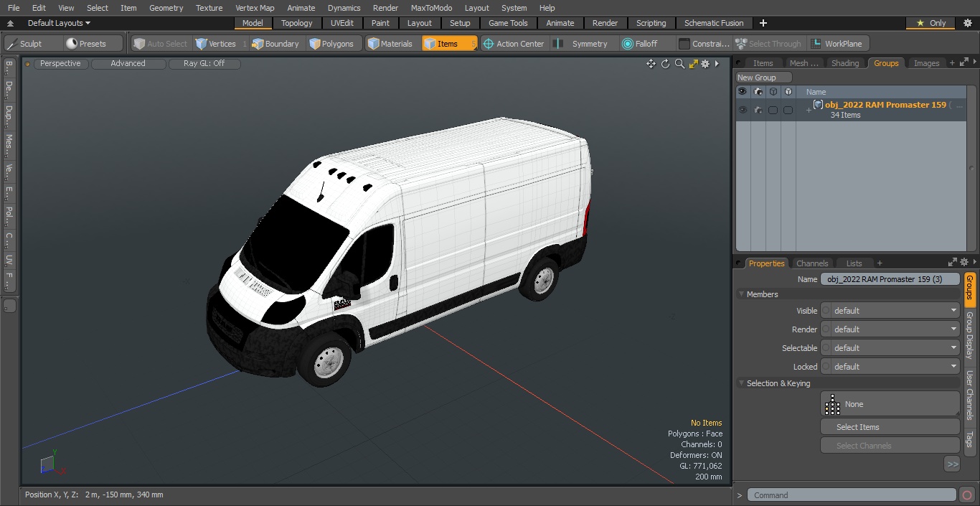
Task: Open the Constraints options
Action: [x=705, y=44]
